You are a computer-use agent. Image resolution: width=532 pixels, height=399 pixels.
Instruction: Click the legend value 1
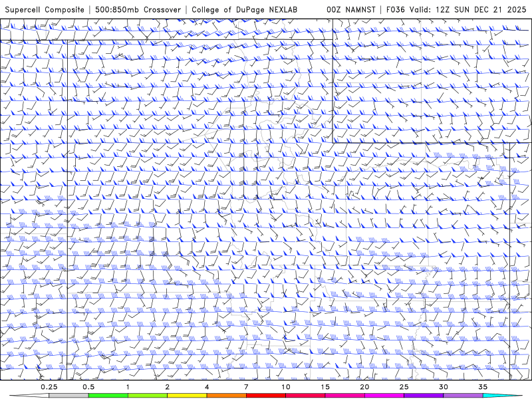[128, 387]
